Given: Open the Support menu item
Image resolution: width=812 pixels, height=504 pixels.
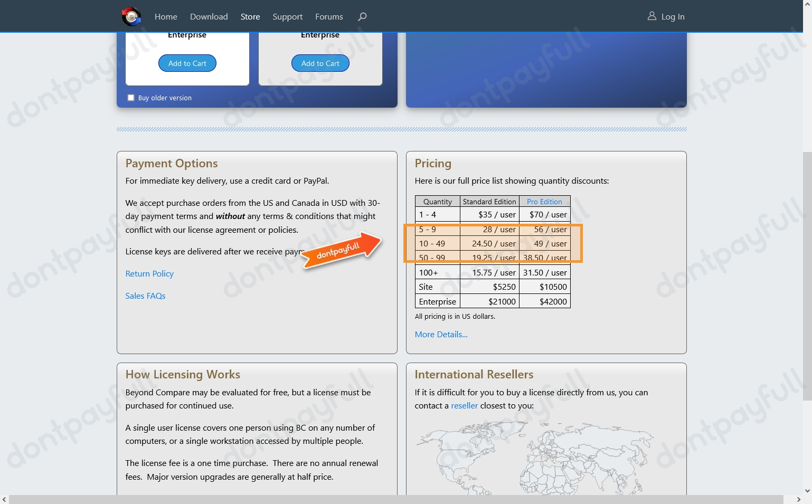Looking at the screenshot, I should (x=287, y=16).
